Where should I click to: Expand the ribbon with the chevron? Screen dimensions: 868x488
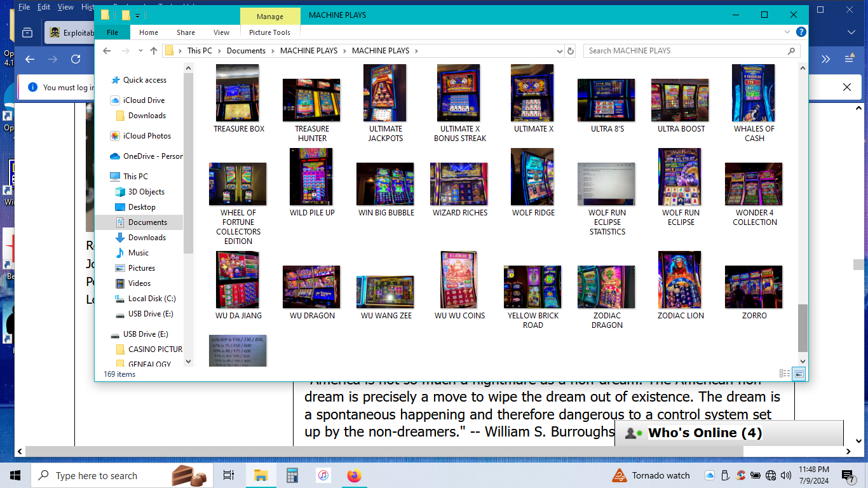tap(789, 32)
